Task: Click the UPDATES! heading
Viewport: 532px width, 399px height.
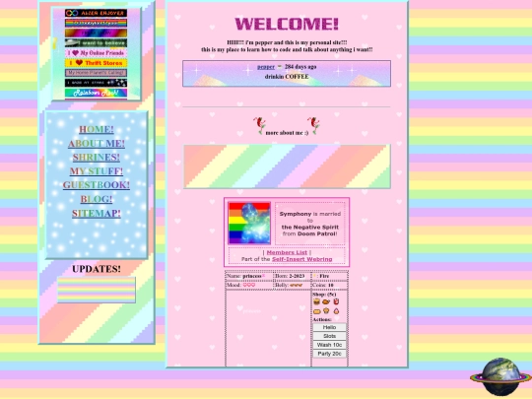Action: coord(97,269)
